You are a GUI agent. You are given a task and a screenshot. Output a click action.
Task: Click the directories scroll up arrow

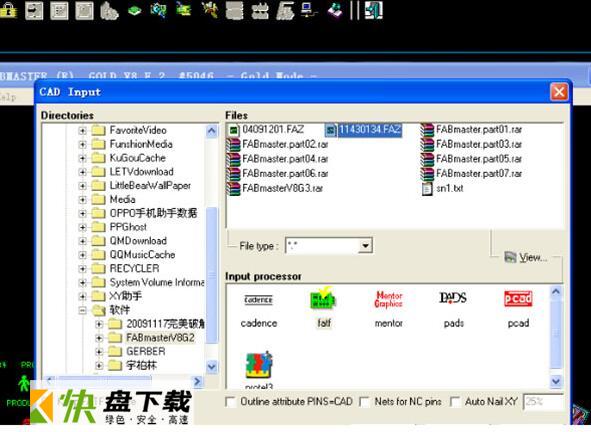pyautogui.click(x=211, y=131)
